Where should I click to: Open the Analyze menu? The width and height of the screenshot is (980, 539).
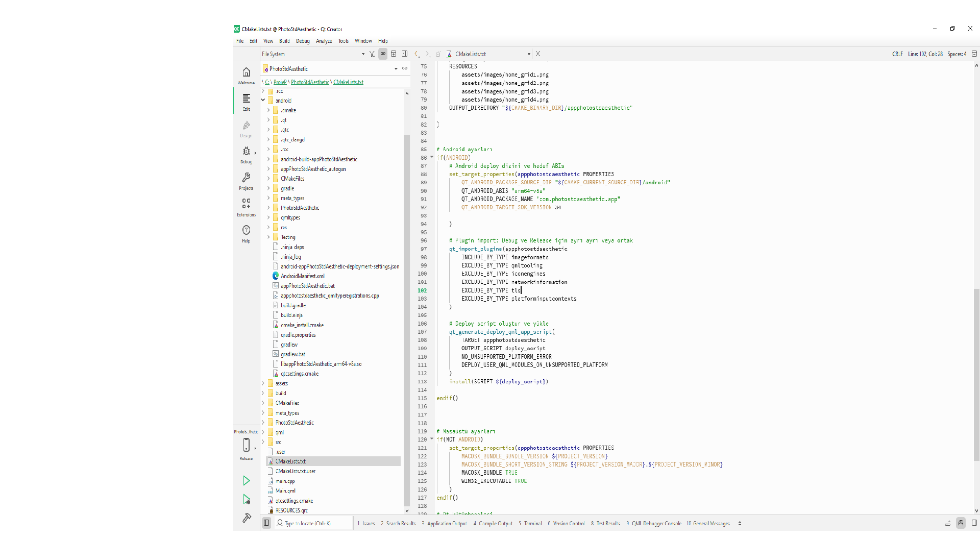(x=324, y=41)
